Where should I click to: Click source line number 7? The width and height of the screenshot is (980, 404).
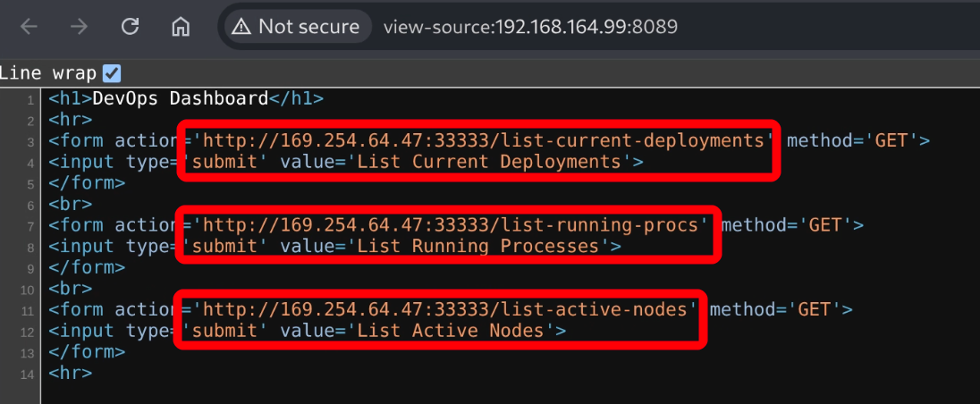30,225
